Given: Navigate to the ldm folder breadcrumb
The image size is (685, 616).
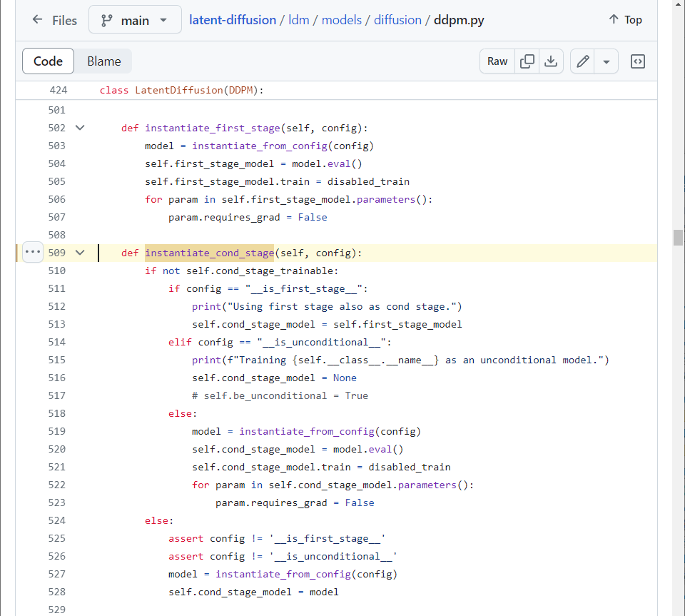Looking at the screenshot, I should [x=299, y=20].
